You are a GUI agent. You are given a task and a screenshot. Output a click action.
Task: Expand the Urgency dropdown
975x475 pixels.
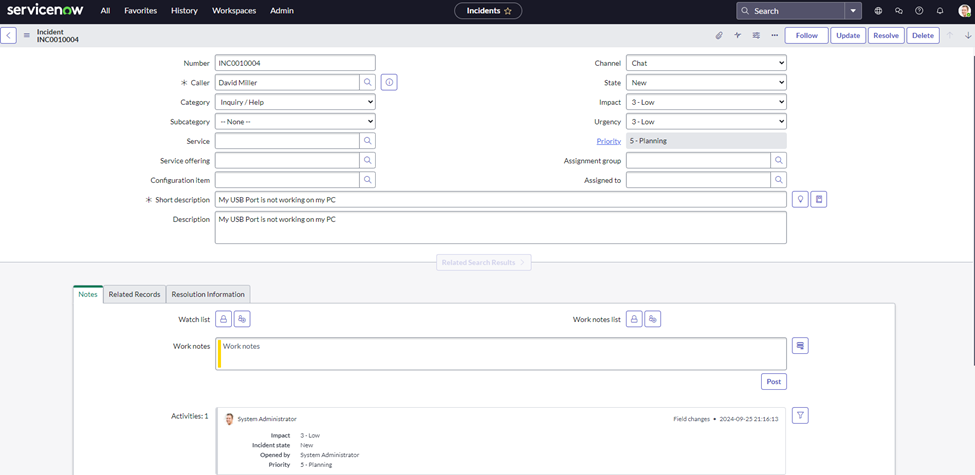click(x=706, y=121)
